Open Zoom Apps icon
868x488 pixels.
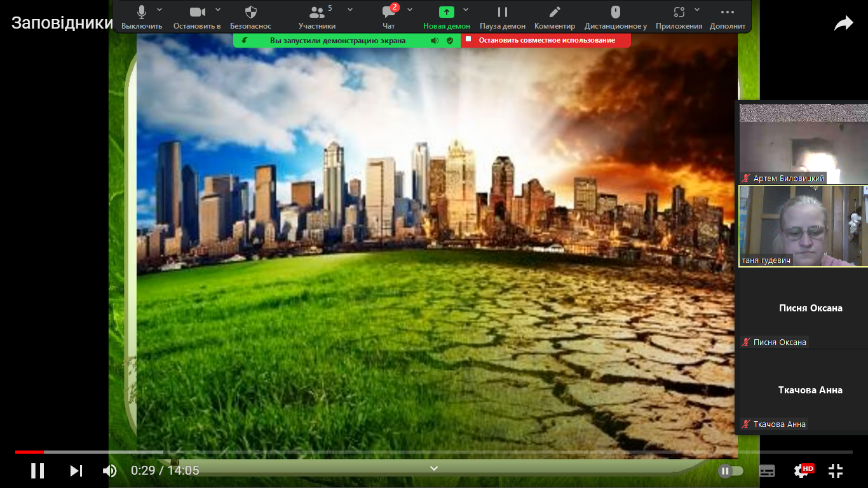tap(679, 12)
